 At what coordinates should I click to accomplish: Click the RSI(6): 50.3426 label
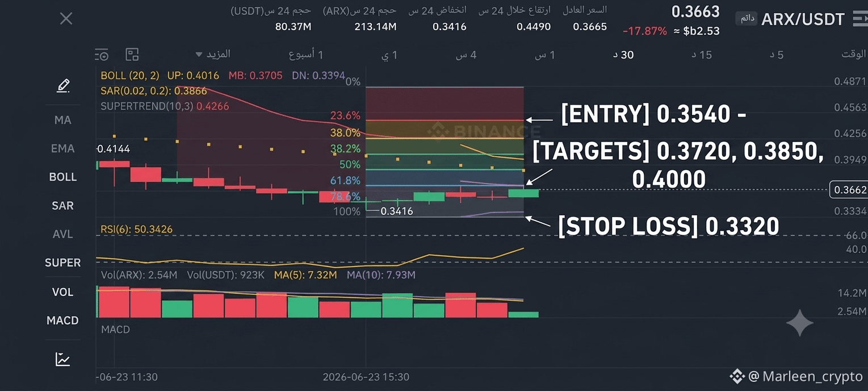pos(136,230)
